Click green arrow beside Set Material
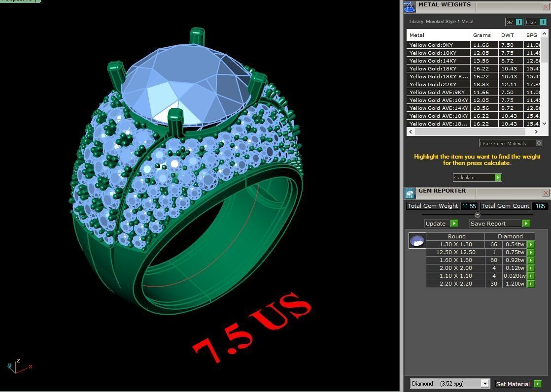The image size is (551, 392). [x=537, y=384]
